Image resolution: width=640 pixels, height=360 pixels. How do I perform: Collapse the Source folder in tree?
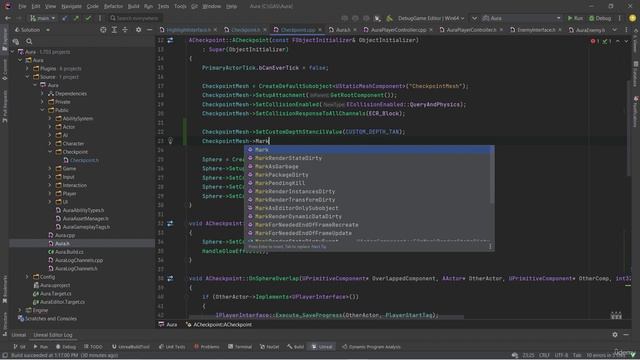pos(27,77)
